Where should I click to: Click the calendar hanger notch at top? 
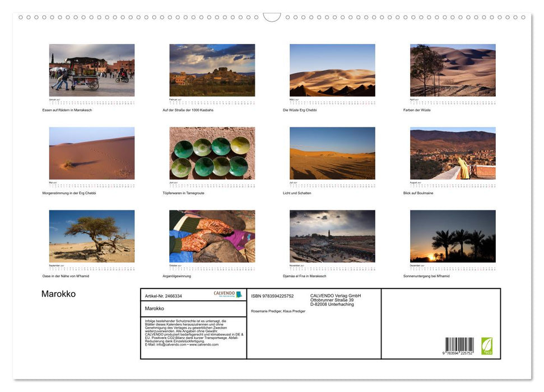click(x=272, y=17)
